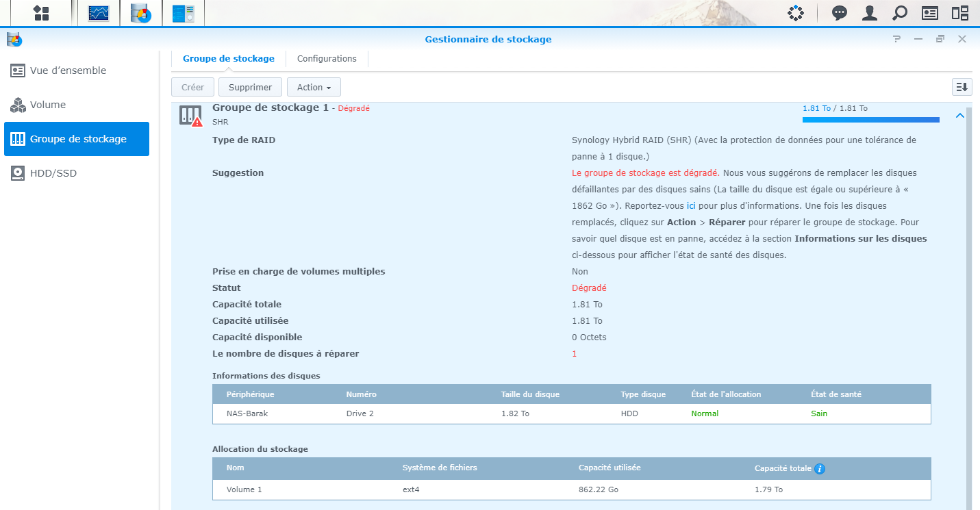
Task: Open the widgets panel icon
Action: pyautogui.click(x=930, y=13)
